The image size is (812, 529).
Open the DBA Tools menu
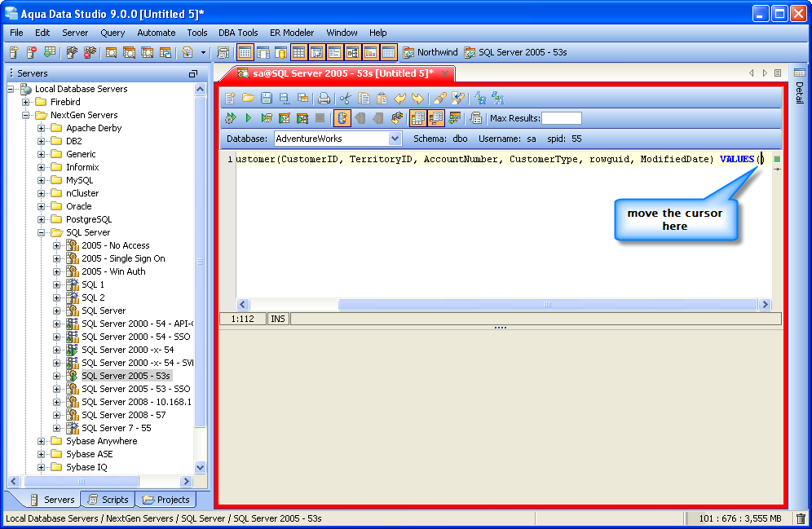(238, 33)
